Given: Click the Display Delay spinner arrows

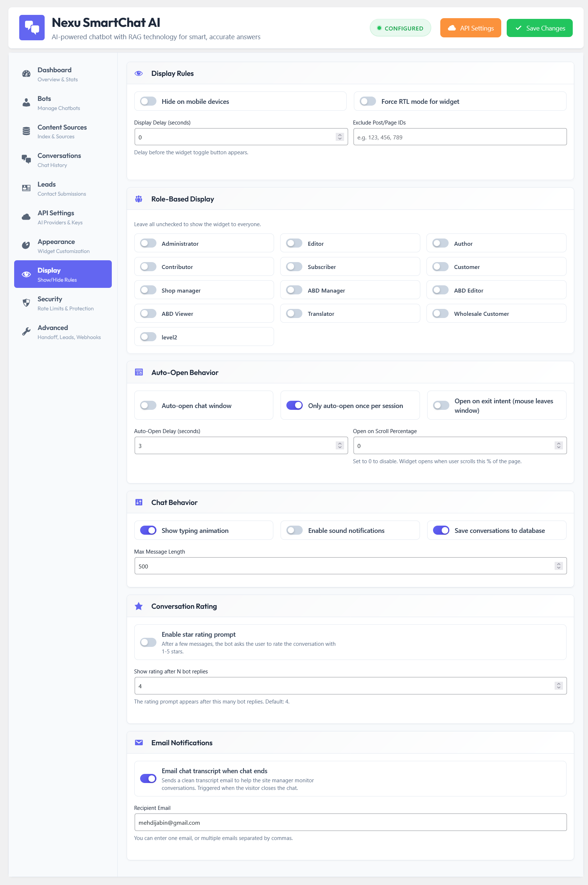Looking at the screenshot, I should coord(340,137).
